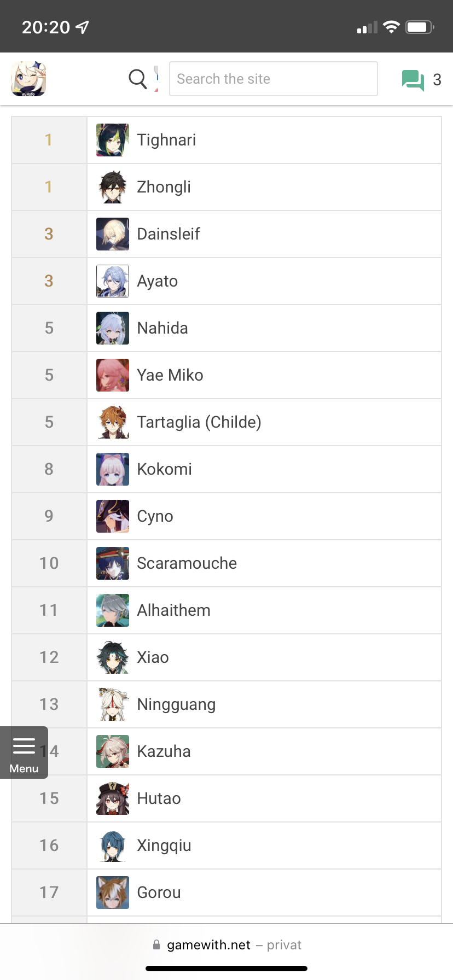Select Hutao's character portrait
Screen dimensions: 453x980
113,798
